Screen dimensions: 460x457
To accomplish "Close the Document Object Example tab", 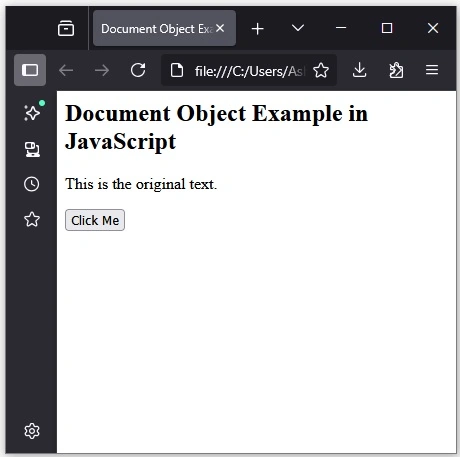I will [x=220, y=28].
